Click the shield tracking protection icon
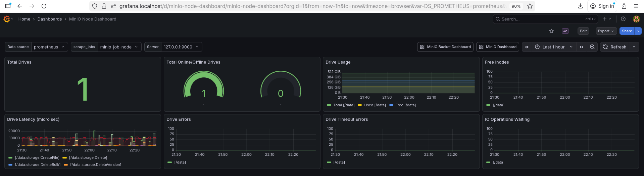 pos(95,6)
